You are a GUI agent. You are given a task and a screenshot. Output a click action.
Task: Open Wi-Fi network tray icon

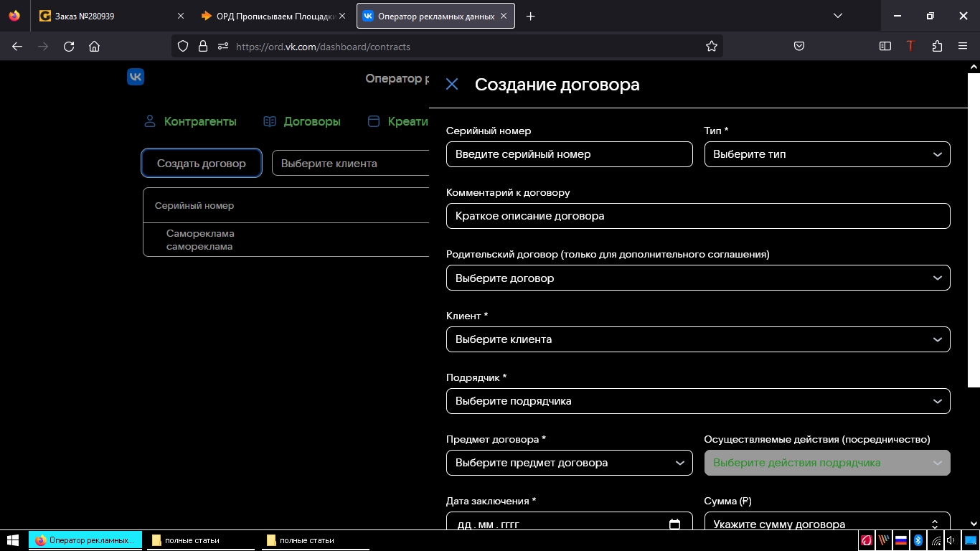(936, 540)
